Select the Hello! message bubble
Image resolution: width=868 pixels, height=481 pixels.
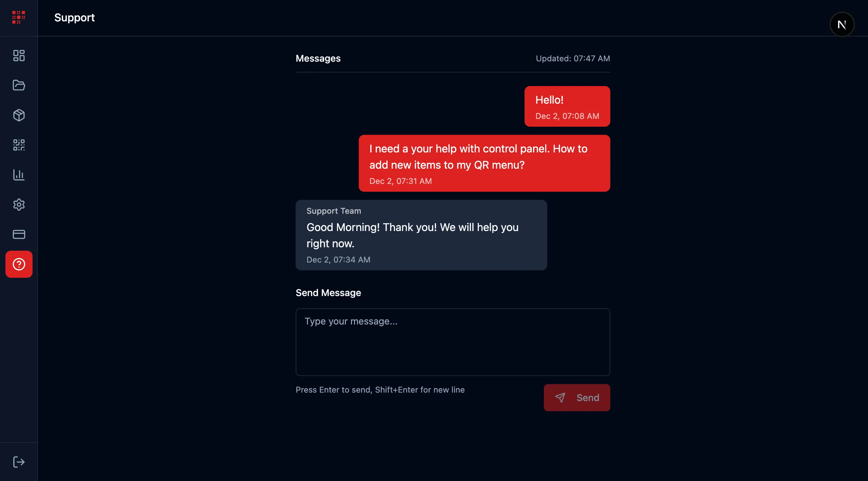[x=567, y=106]
